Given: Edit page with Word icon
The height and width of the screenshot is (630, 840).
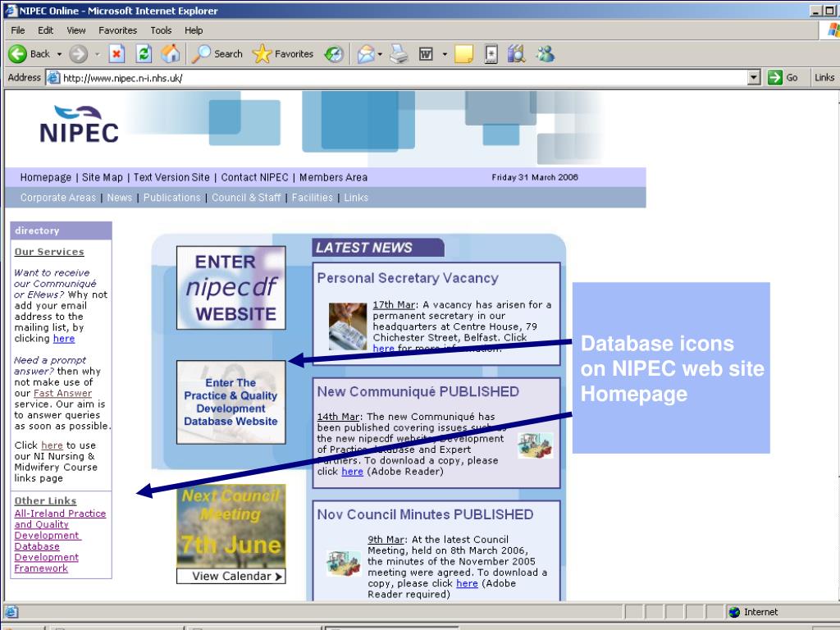Looking at the screenshot, I should [426, 53].
